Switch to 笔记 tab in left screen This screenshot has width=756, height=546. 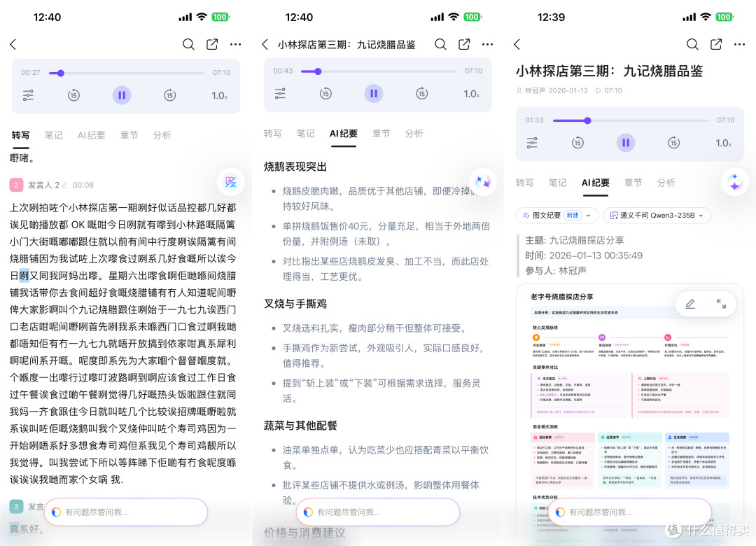point(53,135)
